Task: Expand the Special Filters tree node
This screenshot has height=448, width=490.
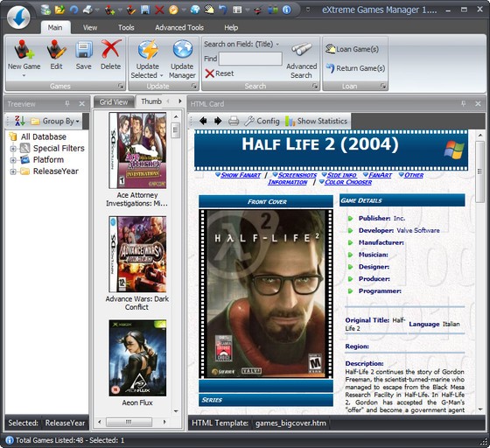Action: pyautogui.click(x=13, y=149)
